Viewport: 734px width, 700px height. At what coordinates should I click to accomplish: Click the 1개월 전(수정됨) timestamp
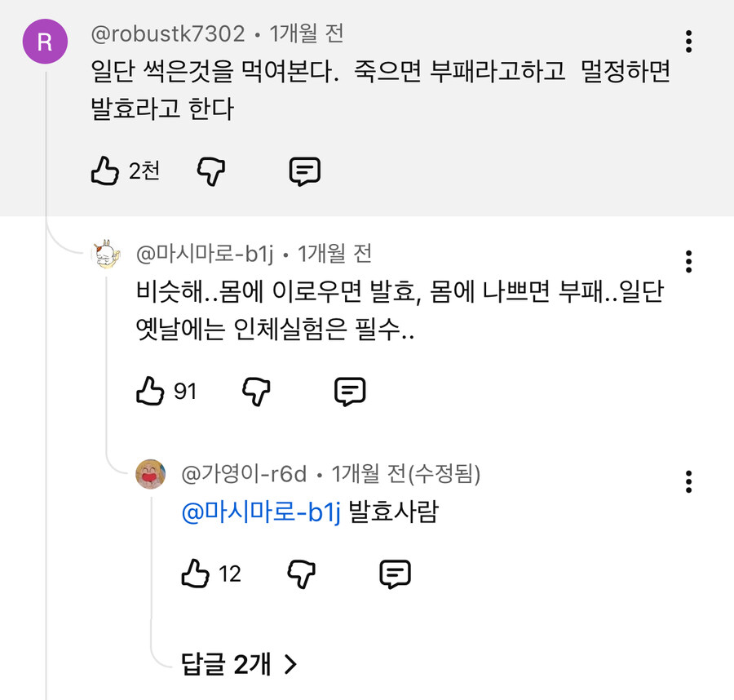[405, 473]
